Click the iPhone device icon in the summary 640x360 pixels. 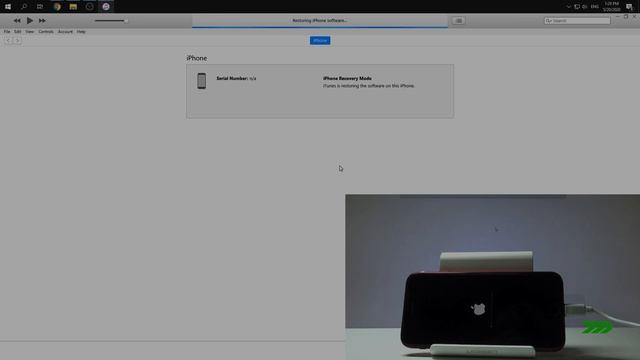pos(202,81)
